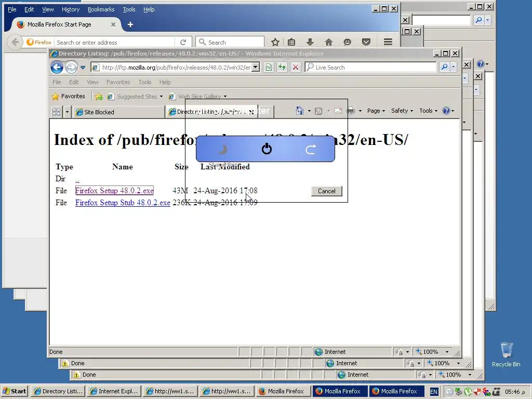532x399 pixels.
Task: Expand the address bar URL history dropdown
Action: (256, 68)
